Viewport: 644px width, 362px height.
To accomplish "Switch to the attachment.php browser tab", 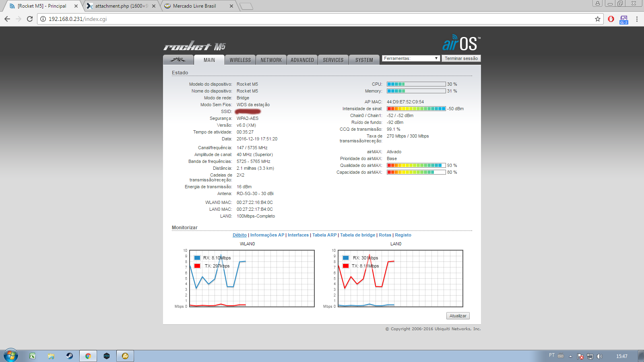I will tap(121, 6).
